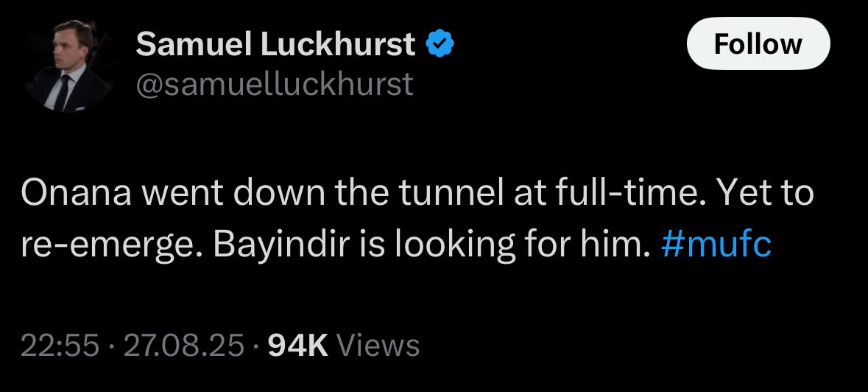868x392 pixels.
Task: Click the Views label
Action: point(378,346)
